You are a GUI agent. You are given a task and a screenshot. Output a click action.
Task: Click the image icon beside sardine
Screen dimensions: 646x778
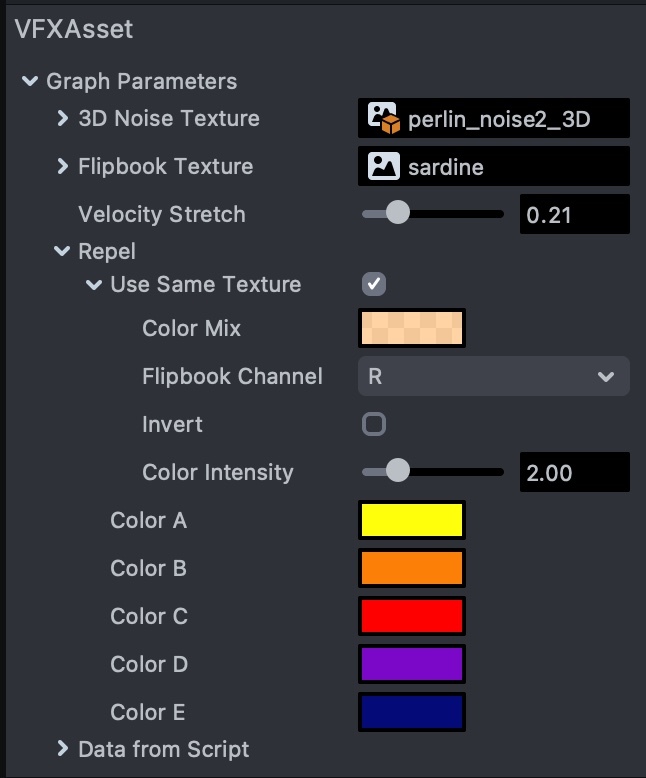click(384, 167)
